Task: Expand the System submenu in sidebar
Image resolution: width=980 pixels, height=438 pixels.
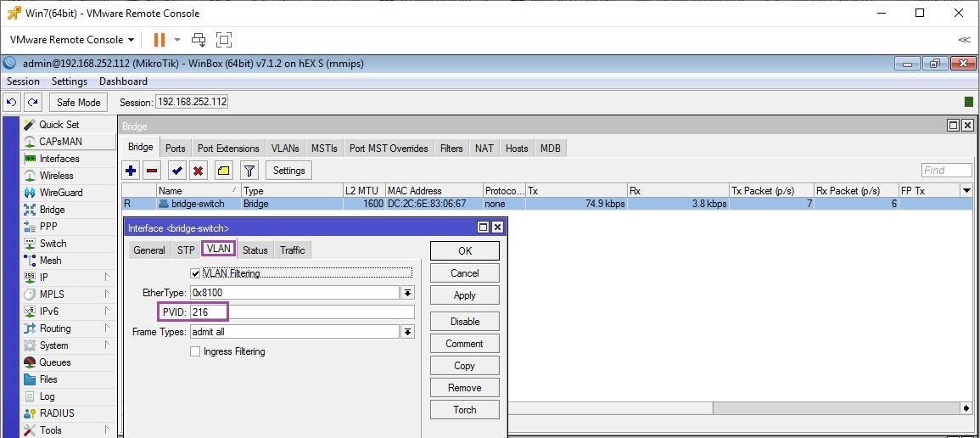Action: [x=107, y=345]
